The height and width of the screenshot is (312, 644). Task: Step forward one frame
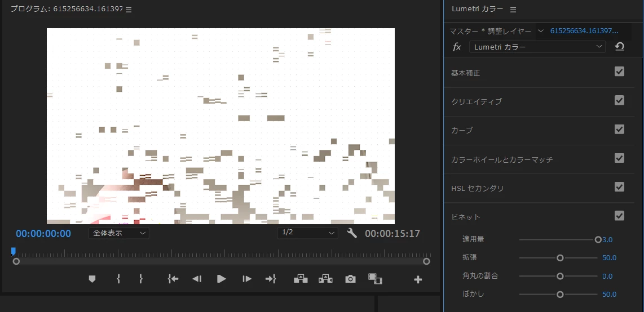point(247,279)
